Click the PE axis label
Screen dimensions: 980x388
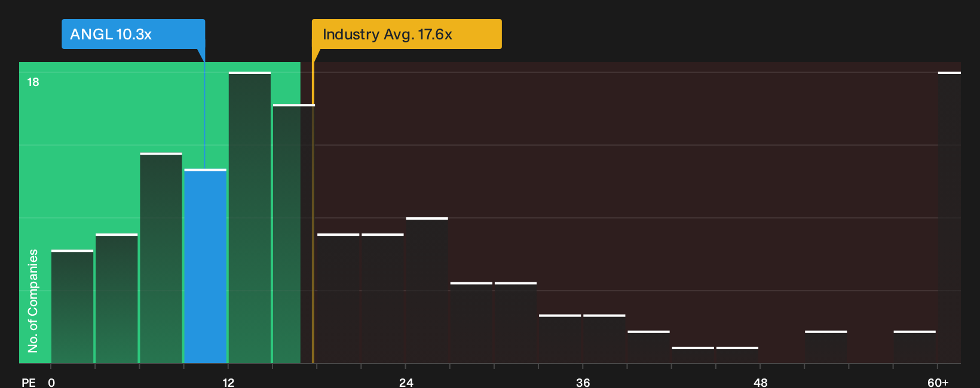[28, 382]
